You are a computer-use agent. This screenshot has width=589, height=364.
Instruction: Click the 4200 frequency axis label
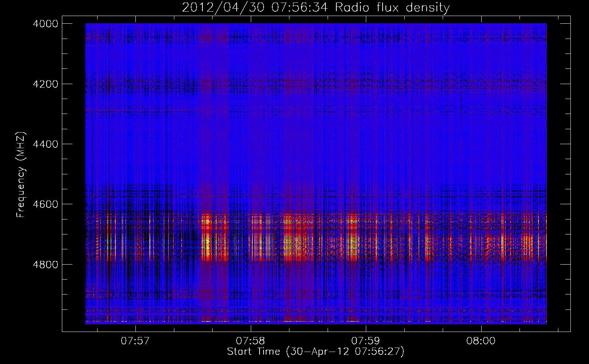(46, 84)
